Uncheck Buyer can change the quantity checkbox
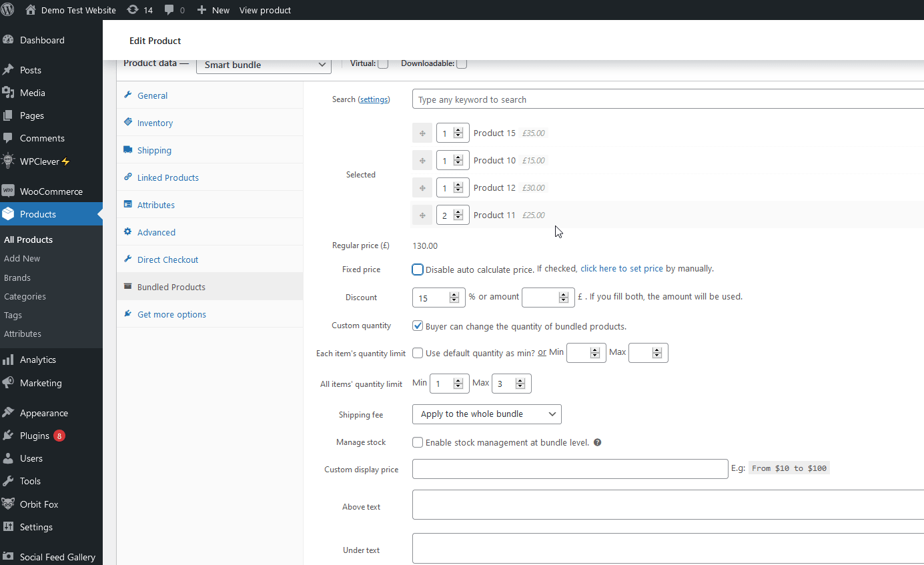 (x=418, y=326)
